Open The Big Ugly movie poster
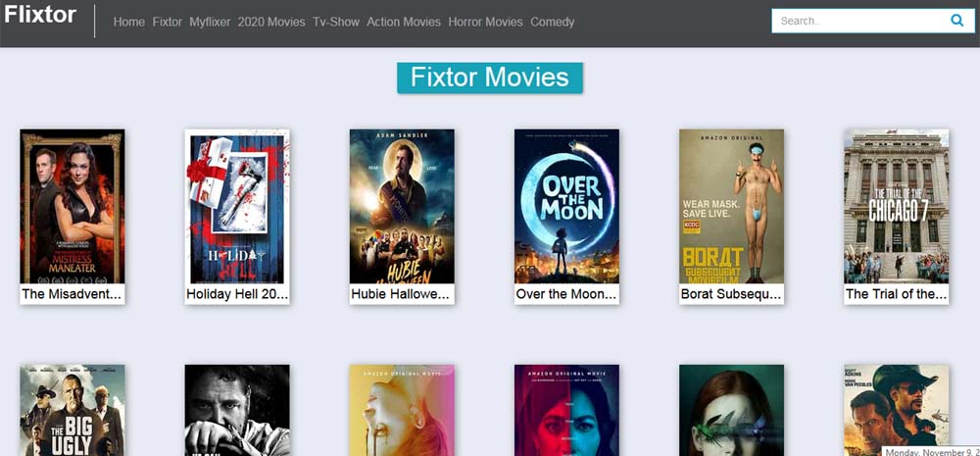The image size is (980, 456). pyautogui.click(x=72, y=410)
